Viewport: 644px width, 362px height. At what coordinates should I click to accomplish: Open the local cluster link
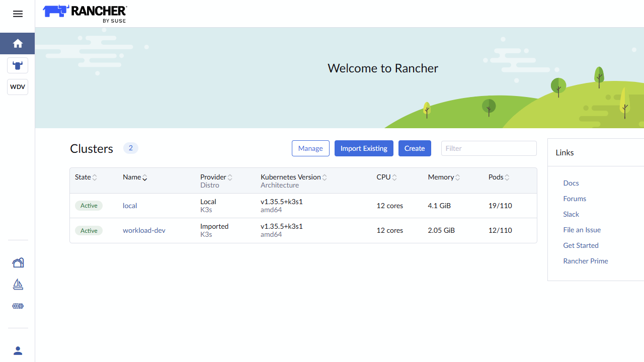130,206
